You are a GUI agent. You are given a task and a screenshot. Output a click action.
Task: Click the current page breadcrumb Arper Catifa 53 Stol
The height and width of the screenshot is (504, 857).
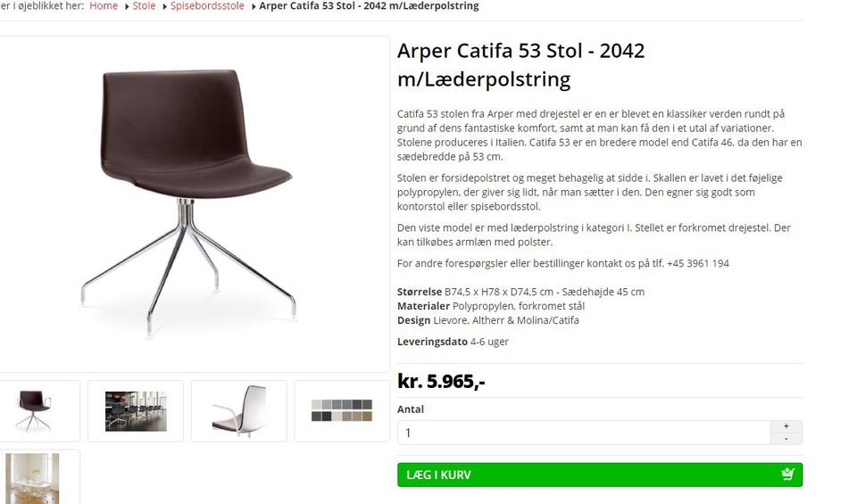click(x=369, y=6)
